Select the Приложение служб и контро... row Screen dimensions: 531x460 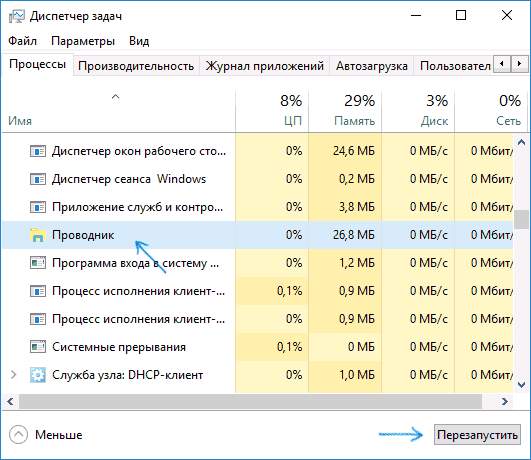tap(257, 207)
